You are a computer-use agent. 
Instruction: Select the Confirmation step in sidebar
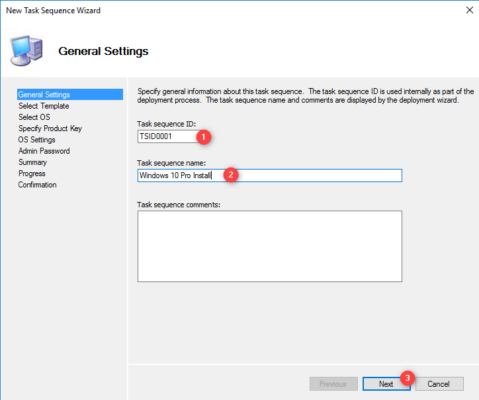37,185
